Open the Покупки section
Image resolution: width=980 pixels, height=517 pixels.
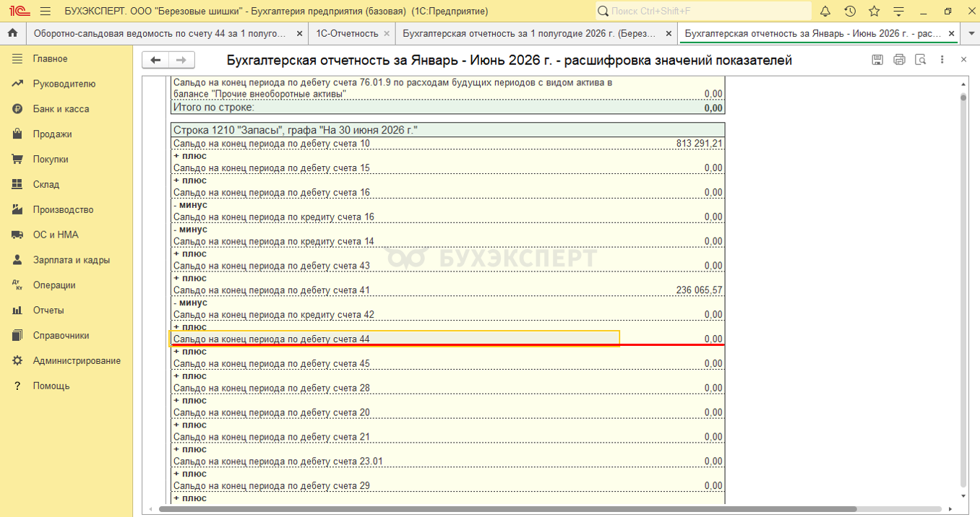(x=51, y=160)
